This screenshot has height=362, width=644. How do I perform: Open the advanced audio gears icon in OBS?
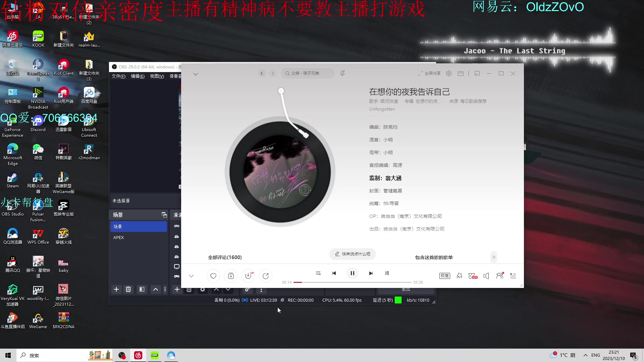247,290
